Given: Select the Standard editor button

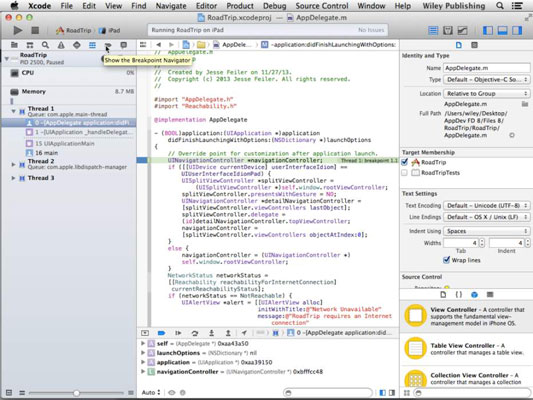Looking at the screenshot, I should coord(433,31).
